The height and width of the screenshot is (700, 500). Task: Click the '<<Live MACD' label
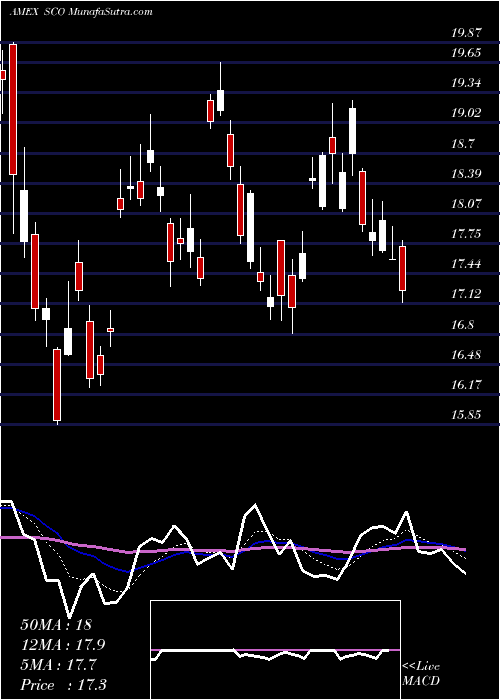[421, 674]
